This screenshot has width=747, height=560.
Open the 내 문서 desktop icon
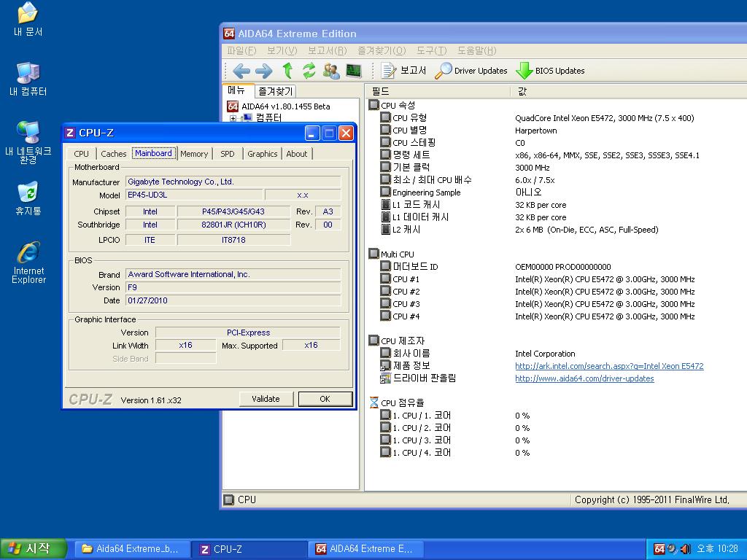(28, 20)
